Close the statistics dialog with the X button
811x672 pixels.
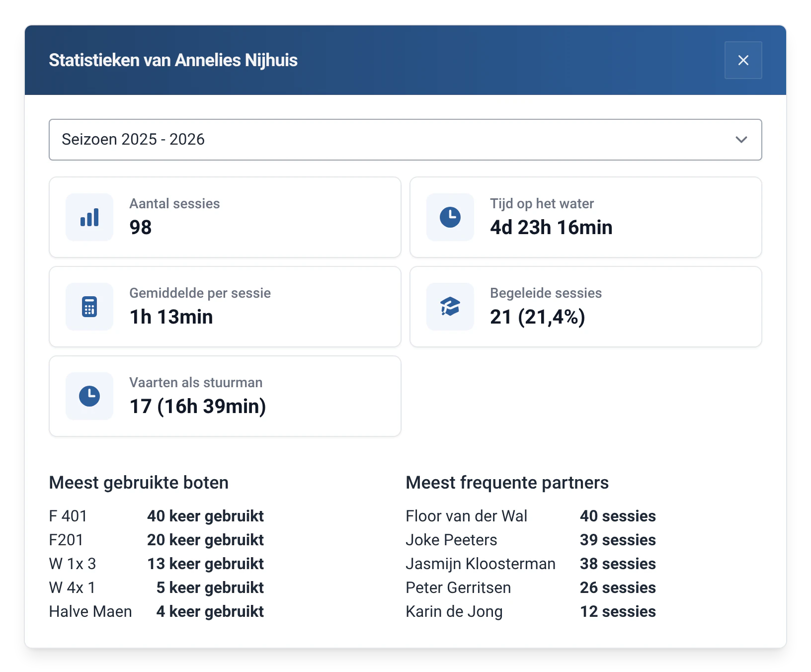point(743,60)
